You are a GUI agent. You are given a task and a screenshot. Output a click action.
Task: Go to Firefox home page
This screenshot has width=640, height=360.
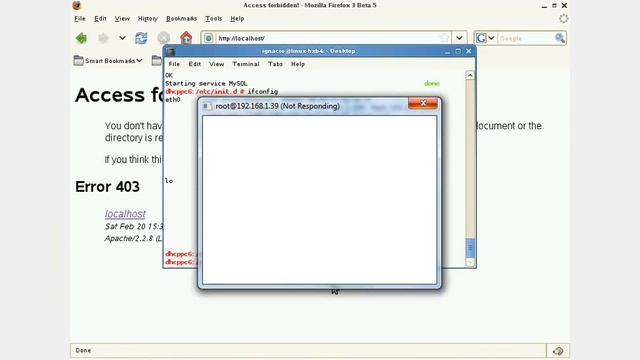click(x=186, y=38)
